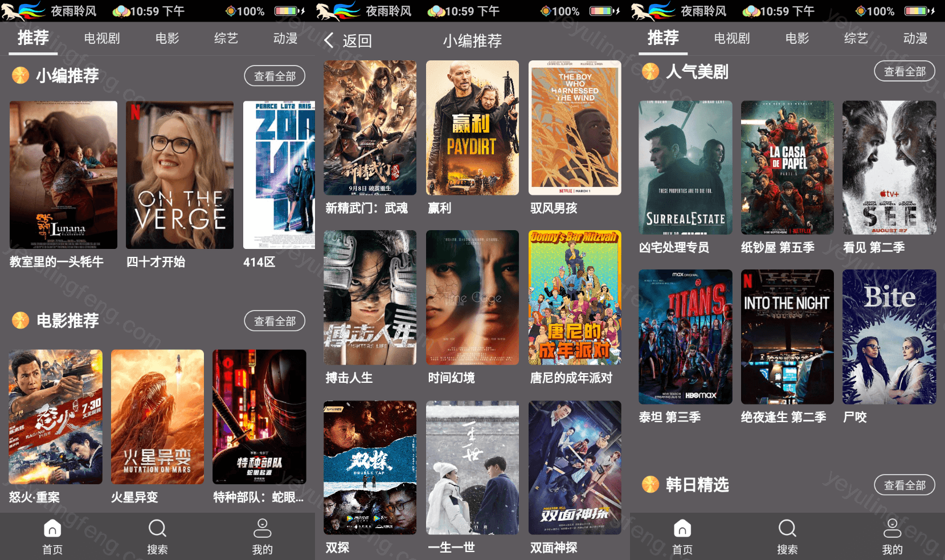
Task: Open the Titans 泰坦 第三季 poster
Action: tap(685, 337)
